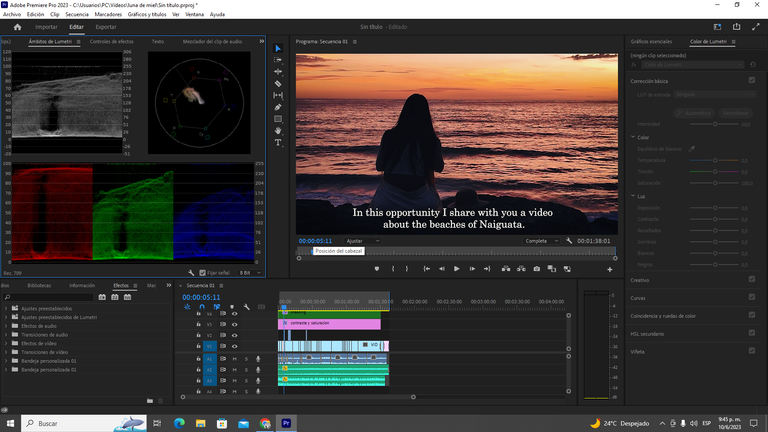Toggle HSL secundario checkbox
Image resolution: width=768 pixels, height=432 pixels.
point(752,333)
